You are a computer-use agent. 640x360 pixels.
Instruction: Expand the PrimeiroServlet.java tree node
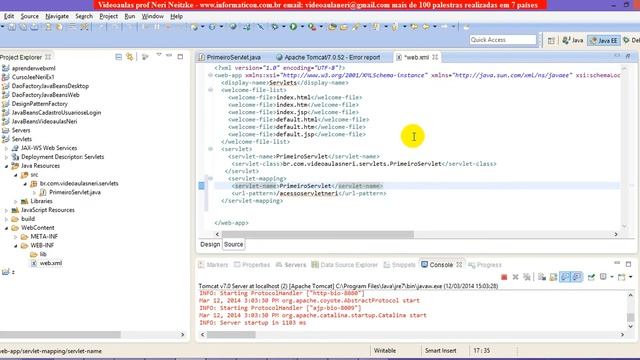pos(34,193)
